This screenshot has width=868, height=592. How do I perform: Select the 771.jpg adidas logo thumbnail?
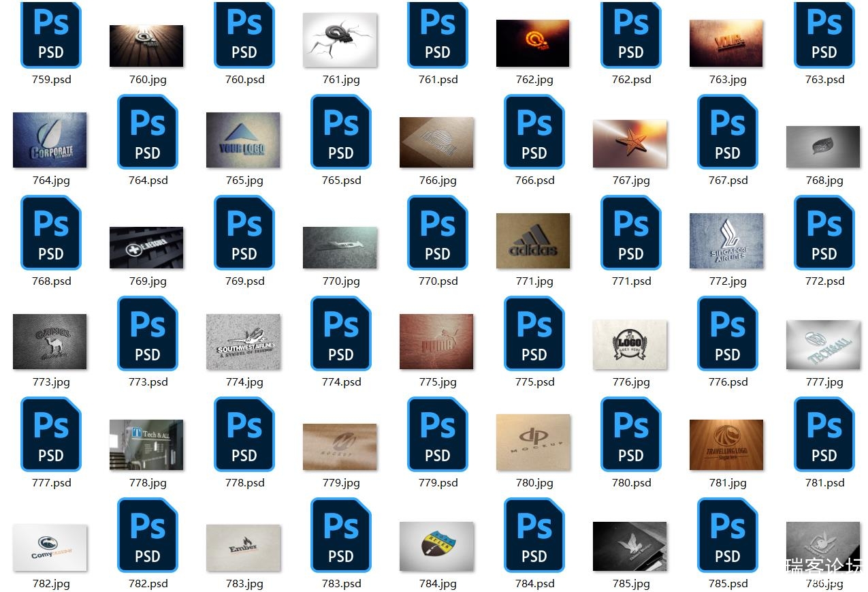(533, 240)
